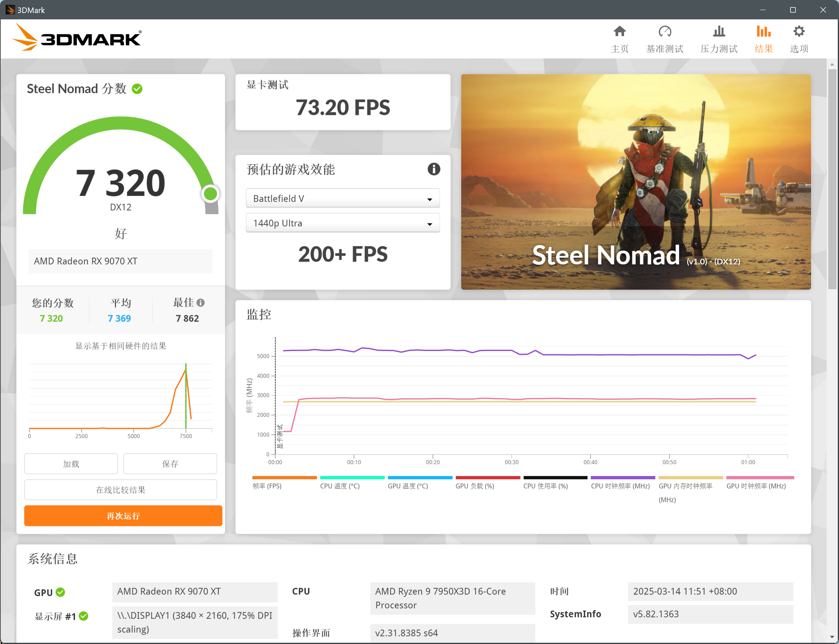This screenshot has height=644, width=839.
Task: Open the stress test bar-chart icon
Action: [719, 31]
